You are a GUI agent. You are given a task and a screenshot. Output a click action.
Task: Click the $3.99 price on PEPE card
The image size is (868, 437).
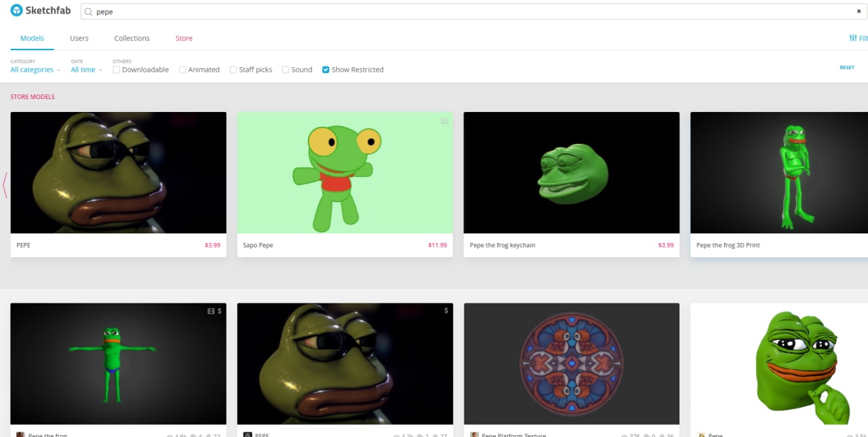coord(213,245)
